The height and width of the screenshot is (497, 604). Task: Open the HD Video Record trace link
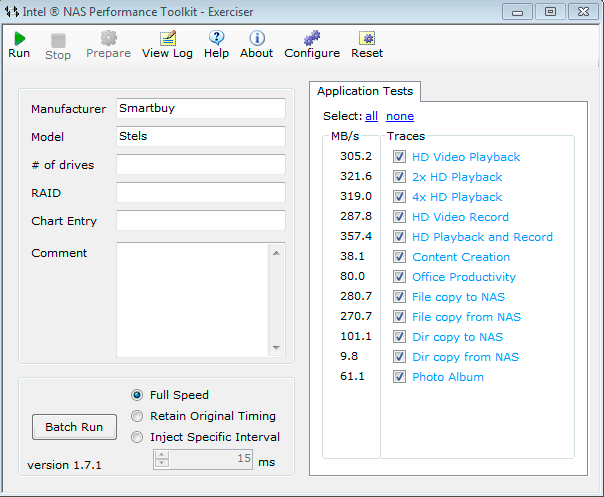pos(460,217)
